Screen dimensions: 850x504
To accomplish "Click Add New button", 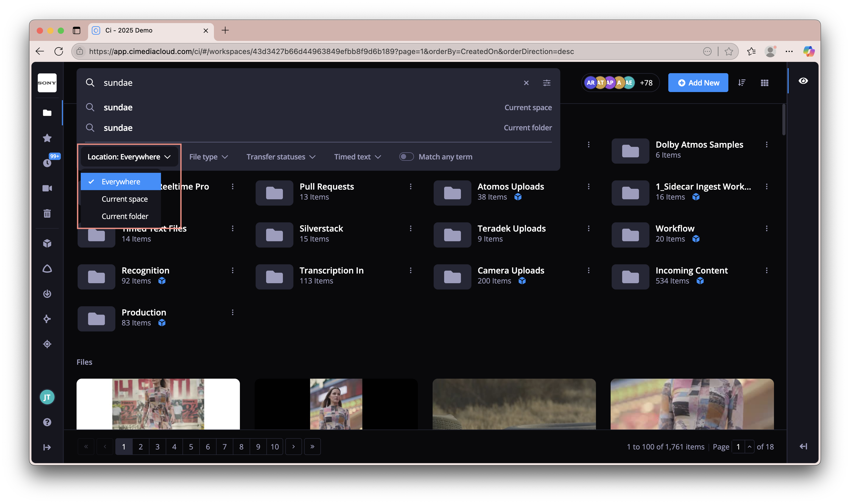I will pyautogui.click(x=698, y=83).
